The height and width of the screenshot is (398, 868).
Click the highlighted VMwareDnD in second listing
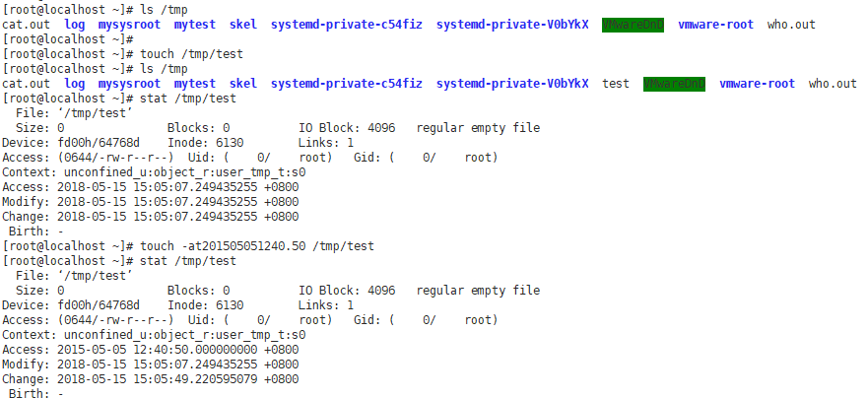point(674,84)
